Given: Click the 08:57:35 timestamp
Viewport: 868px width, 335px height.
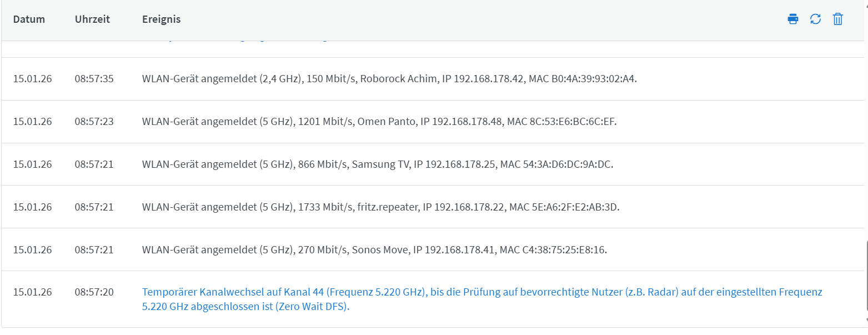Looking at the screenshot, I should [94, 79].
